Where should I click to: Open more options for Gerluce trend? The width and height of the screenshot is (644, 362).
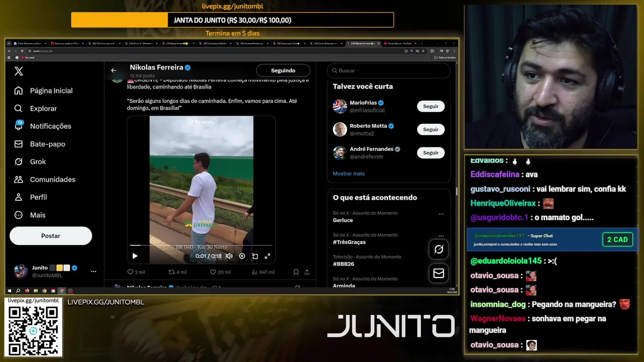[x=441, y=214]
